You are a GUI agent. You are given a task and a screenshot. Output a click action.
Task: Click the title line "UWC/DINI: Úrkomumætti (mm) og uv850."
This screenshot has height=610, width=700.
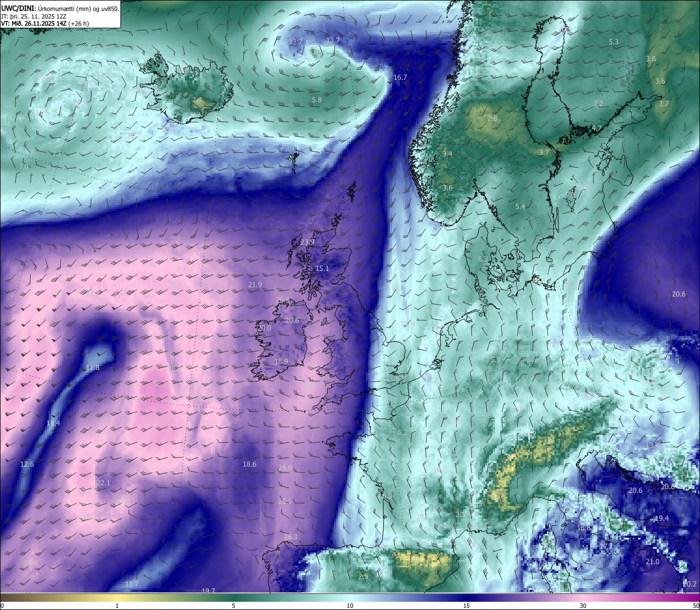click(60, 8)
